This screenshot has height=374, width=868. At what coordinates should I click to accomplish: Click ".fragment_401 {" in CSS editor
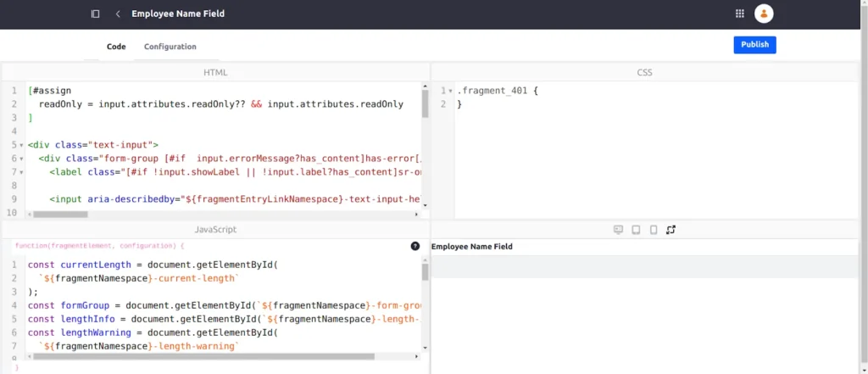[498, 91]
